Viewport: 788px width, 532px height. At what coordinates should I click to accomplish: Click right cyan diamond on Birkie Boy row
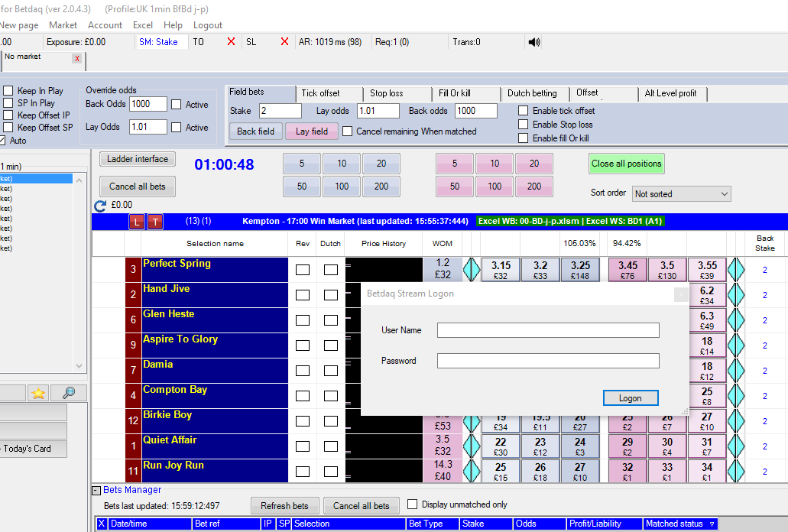click(736, 421)
